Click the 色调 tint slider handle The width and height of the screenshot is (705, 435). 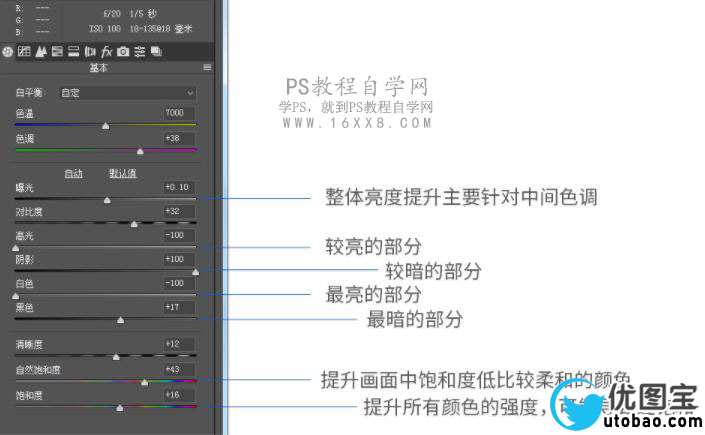(140, 152)
